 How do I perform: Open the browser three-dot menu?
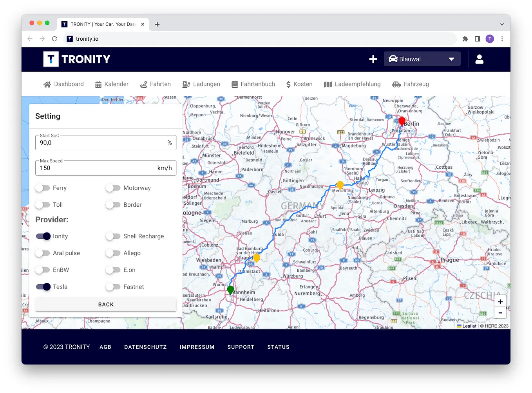502,39
